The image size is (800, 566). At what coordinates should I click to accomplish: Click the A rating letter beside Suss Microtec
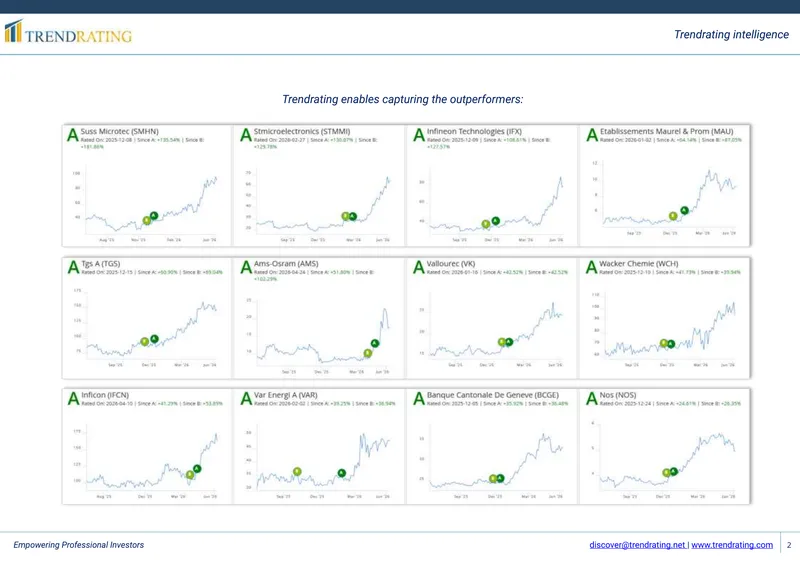click(73, 135)
